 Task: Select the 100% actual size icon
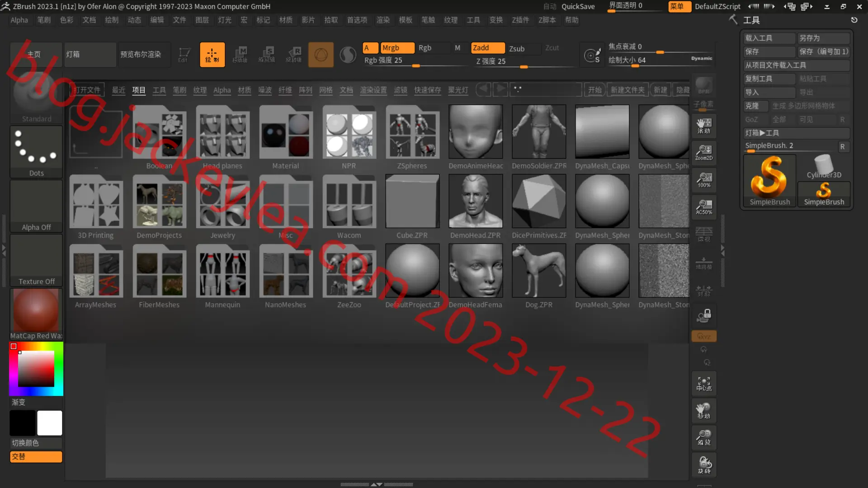[704, 180]
